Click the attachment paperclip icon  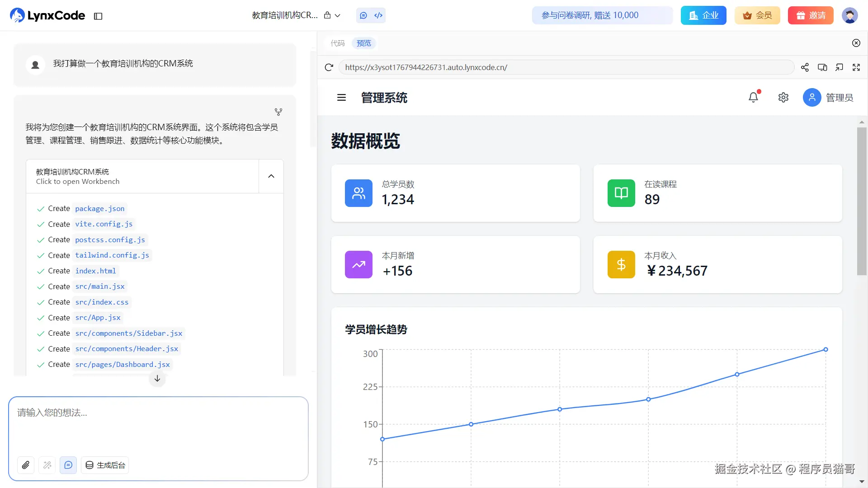pos(26,465)
